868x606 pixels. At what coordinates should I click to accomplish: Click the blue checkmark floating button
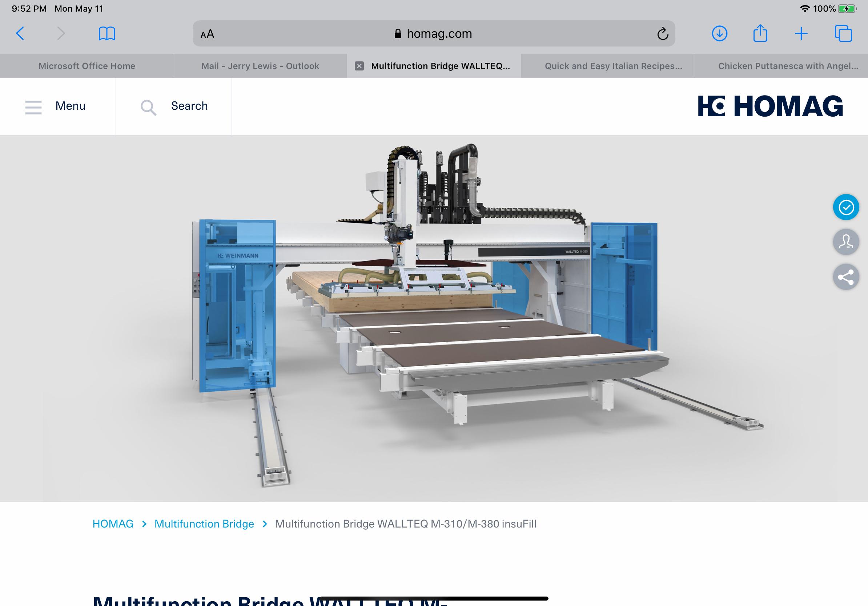(846, 207)
